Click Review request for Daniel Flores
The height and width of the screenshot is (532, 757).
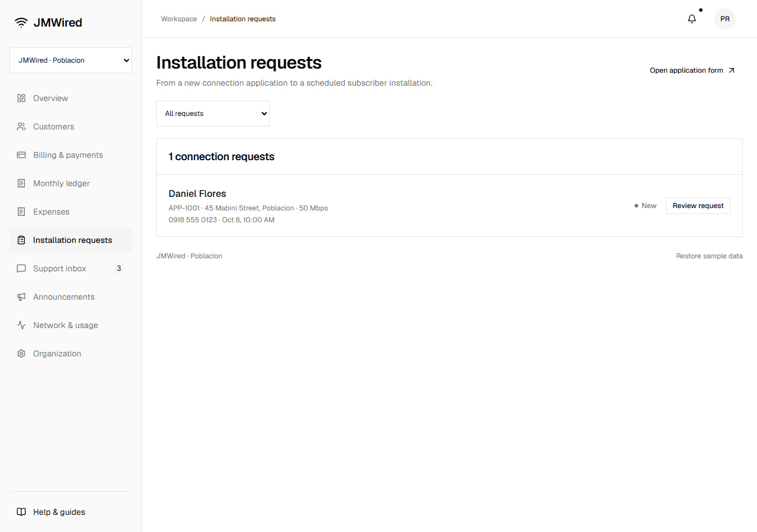pos(698,206)
